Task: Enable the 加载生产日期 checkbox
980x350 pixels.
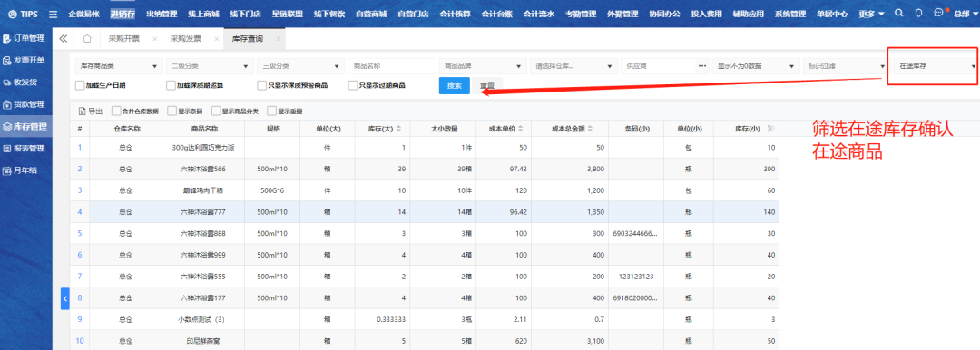Action: pos(79,85)
